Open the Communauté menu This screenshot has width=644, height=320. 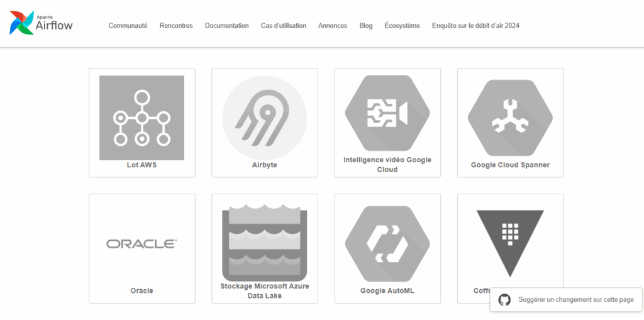tap(128, 26)
